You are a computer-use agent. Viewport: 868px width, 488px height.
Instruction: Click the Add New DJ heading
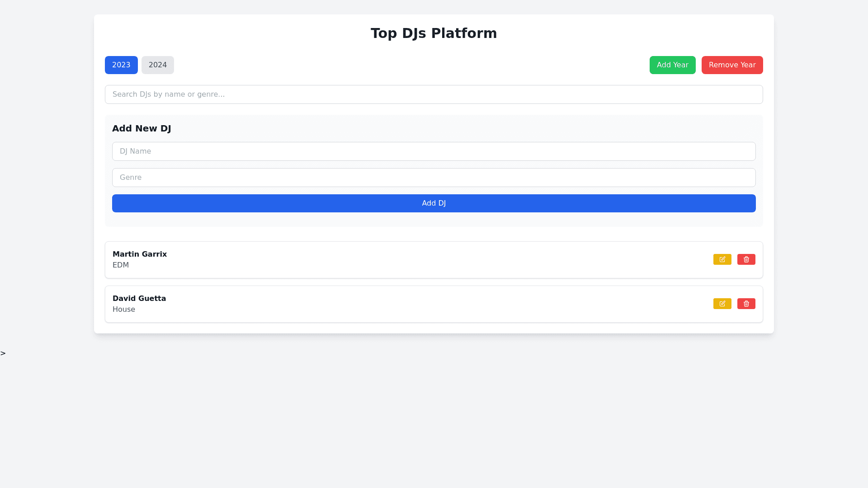(x=142, y=128)
